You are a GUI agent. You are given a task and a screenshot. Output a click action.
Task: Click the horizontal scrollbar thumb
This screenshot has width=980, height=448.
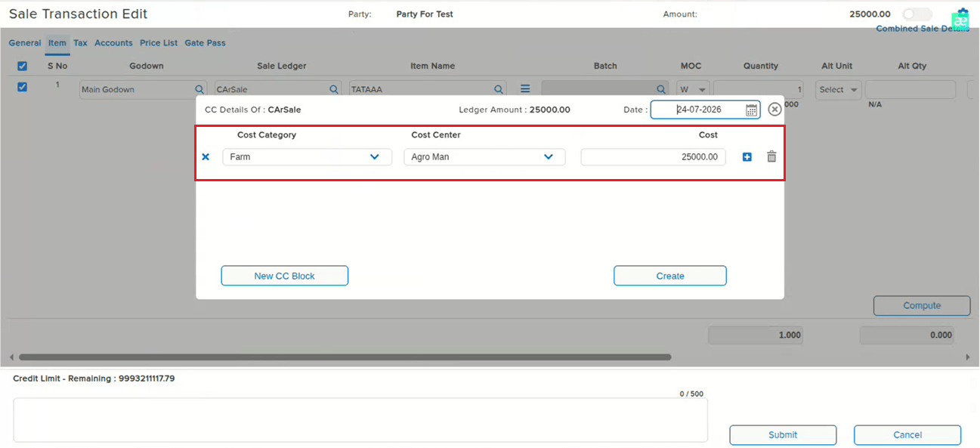(x=345, y=357)
